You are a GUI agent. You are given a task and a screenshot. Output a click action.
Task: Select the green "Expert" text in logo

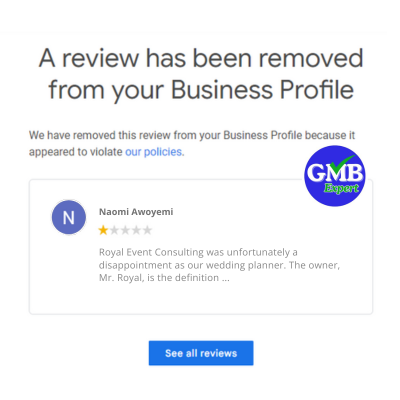click(341, 189)
